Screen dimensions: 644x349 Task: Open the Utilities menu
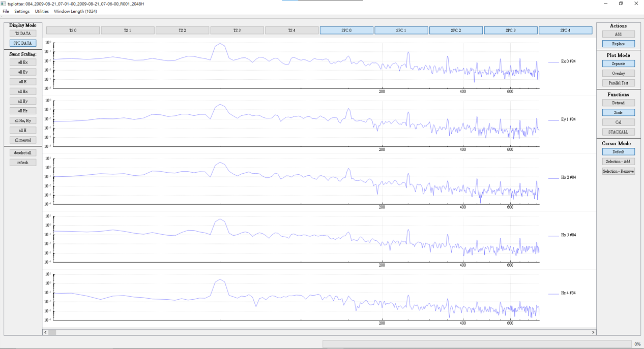click(42, 11)
